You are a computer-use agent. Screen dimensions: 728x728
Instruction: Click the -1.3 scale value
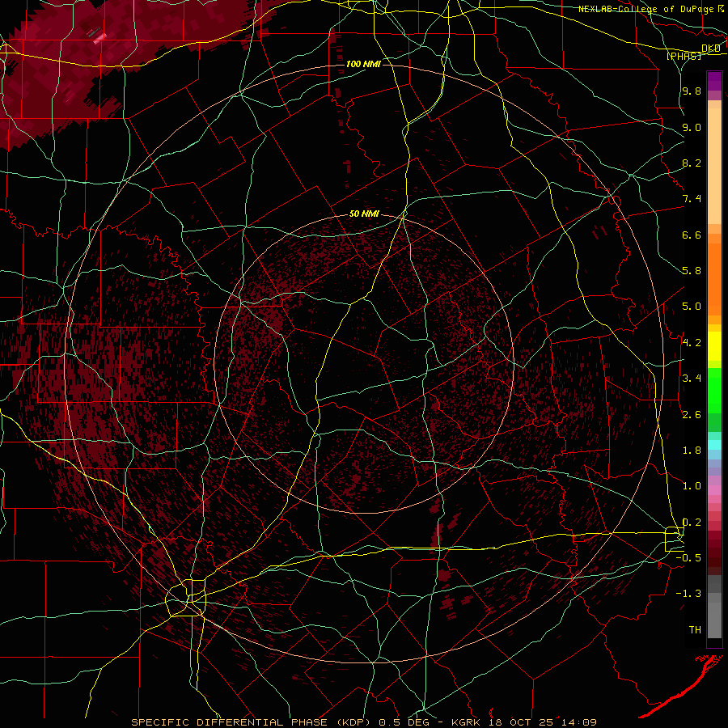(x=688, y=594)
